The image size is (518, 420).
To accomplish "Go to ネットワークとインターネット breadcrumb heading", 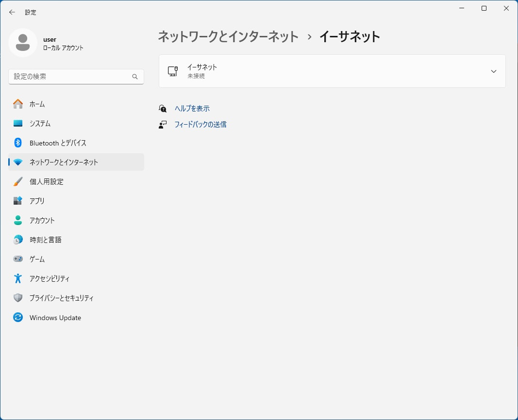I will pos(228,36).
